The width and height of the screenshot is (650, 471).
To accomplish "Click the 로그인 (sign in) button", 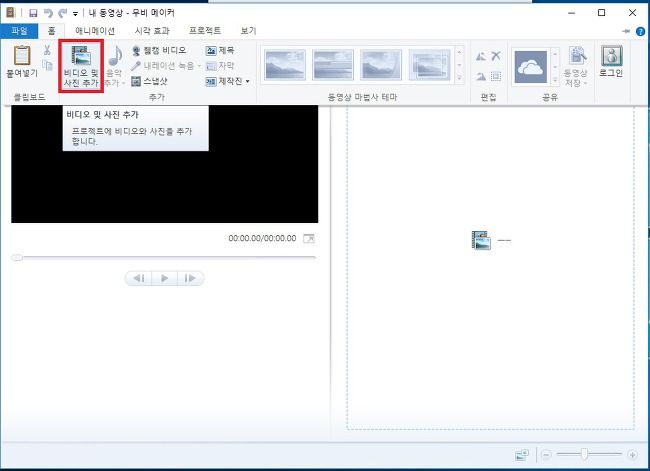I will [x=611, y=61].
